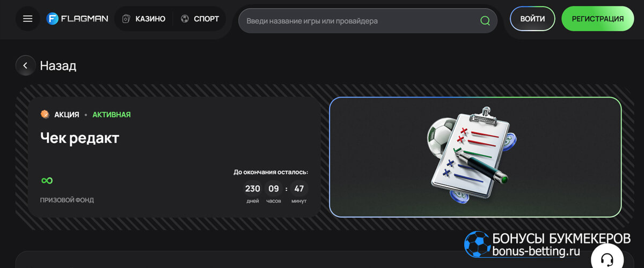Click the green infinity prize icon
Image resolution: width=644 pixels, height=268 pixels.
47,181
